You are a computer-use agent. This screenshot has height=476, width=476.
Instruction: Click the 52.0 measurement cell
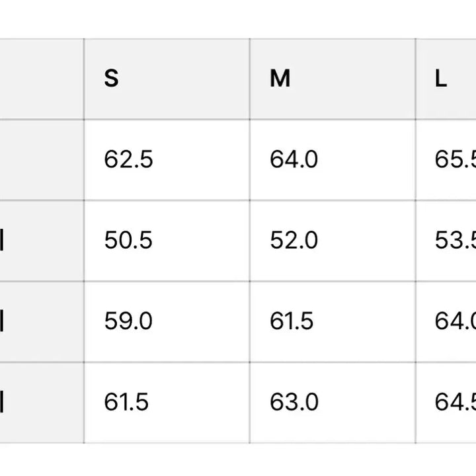pos(294,241)
